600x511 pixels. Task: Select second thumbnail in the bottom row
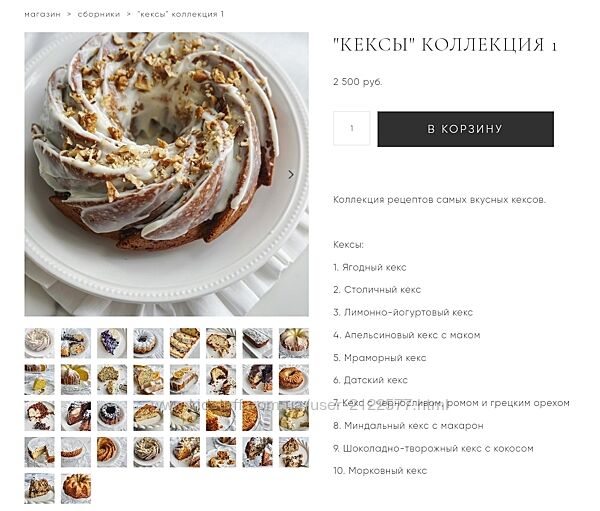(76, 488)
